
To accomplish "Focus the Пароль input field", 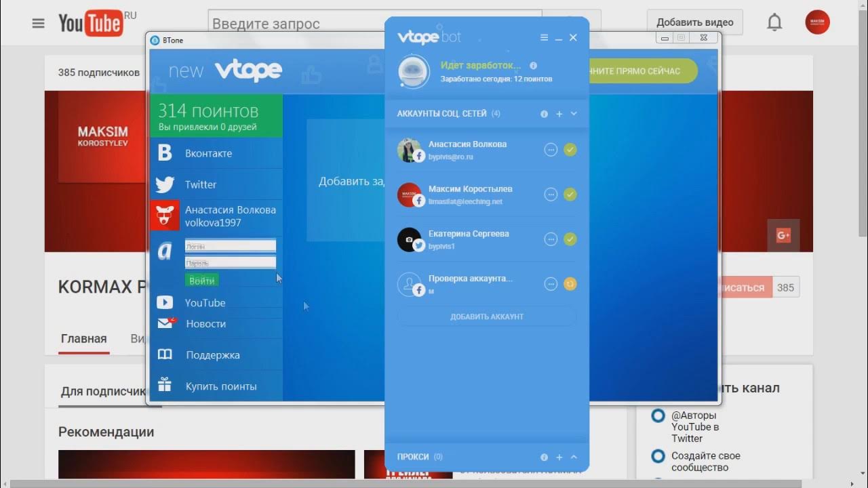I will tap(231, 262).
